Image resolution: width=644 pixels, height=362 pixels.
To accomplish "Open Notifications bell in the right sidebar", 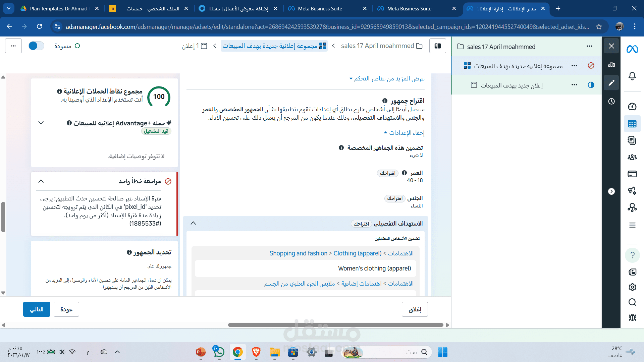I will click(x=632, y=76).
